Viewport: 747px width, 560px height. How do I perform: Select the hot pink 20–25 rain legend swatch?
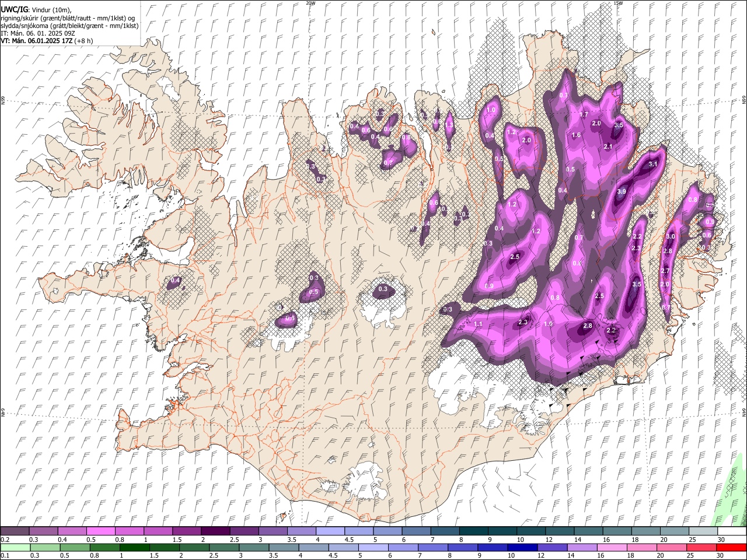point(672,547)
